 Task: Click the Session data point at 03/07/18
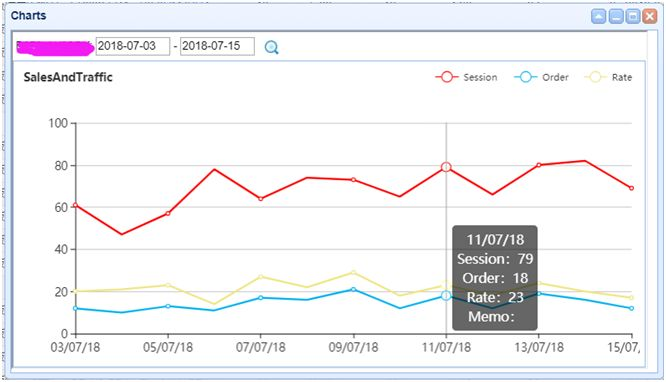coord(75,205)
